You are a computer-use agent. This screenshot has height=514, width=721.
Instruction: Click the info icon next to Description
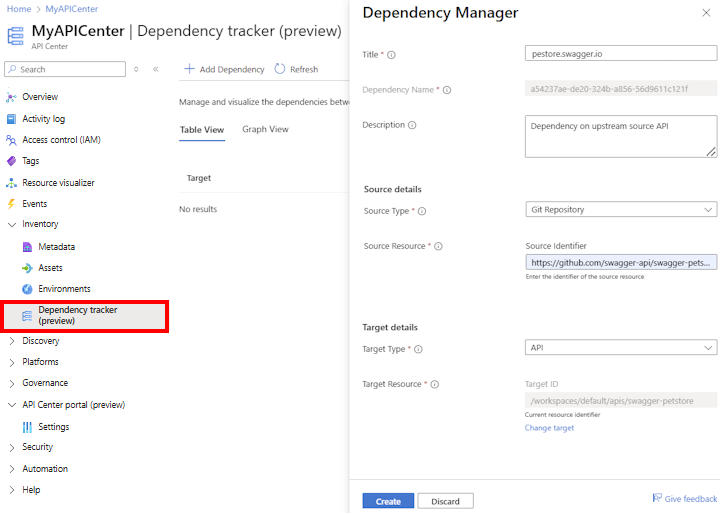(x=412, y=125)
